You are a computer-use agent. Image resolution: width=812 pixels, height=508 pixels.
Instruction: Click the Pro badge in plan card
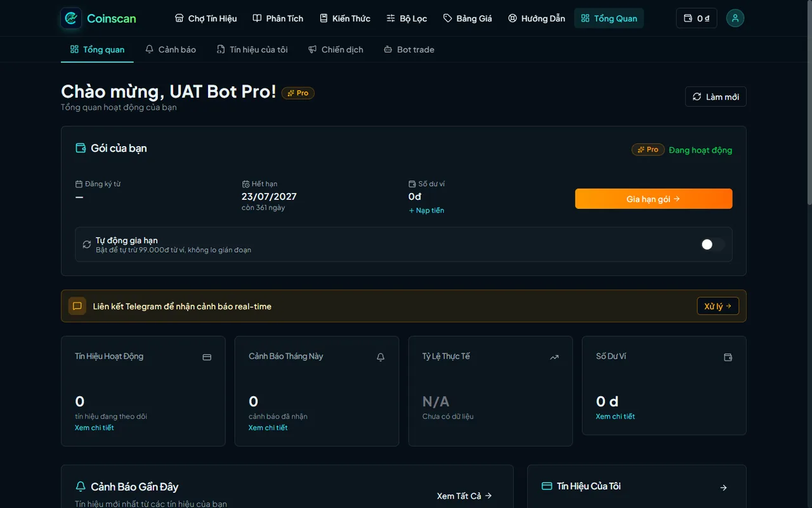(648, 150)
